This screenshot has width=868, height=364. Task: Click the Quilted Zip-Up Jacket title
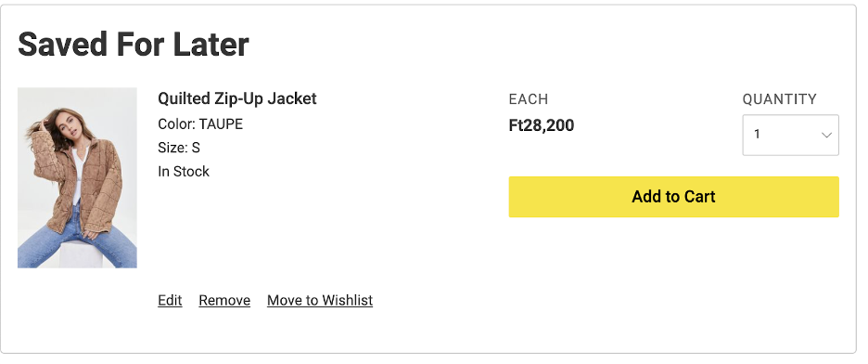click(x=236, y=98)
